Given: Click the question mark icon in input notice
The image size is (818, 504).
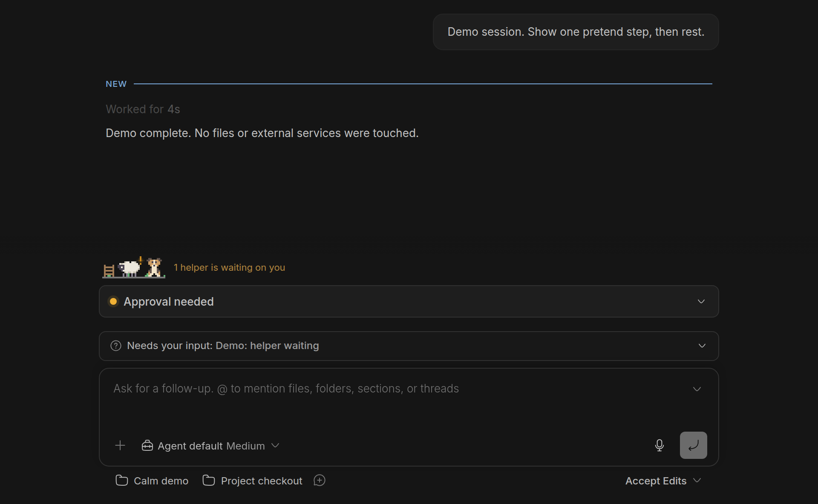Looking at the screenshot, I should pyautogui.click(x=116, y=346).
